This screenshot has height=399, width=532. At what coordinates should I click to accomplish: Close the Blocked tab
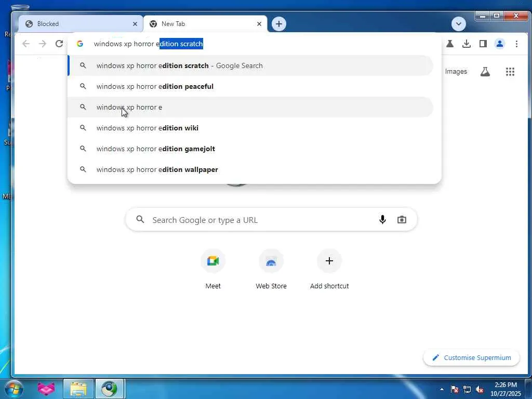click(x=135, y=24)
